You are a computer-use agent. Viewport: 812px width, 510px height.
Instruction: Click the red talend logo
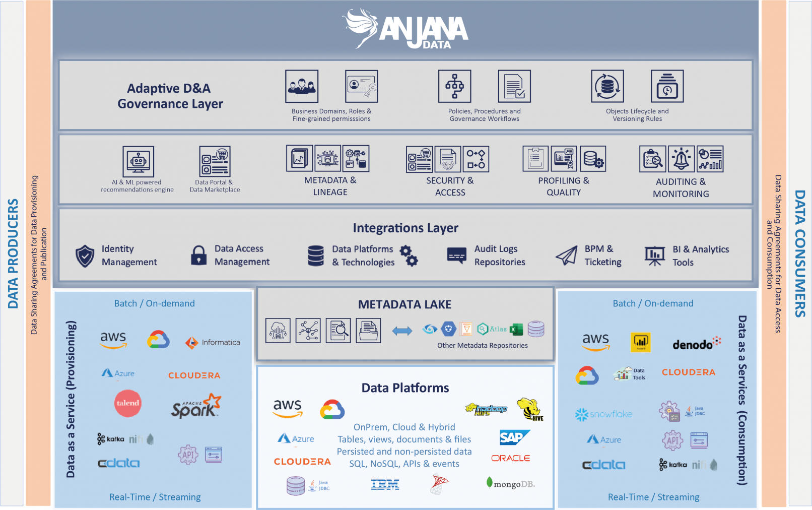click(128, 403)
